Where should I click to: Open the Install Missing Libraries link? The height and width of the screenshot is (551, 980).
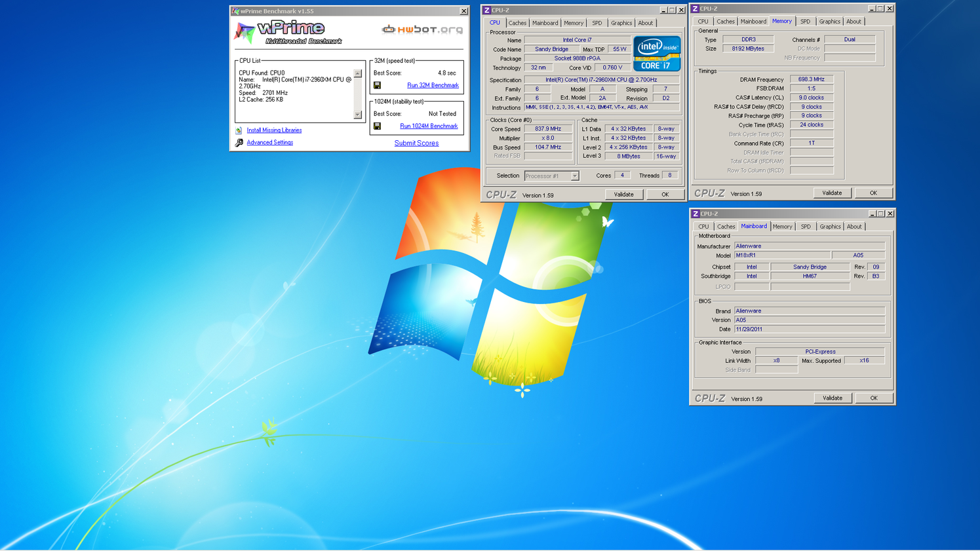274,130
